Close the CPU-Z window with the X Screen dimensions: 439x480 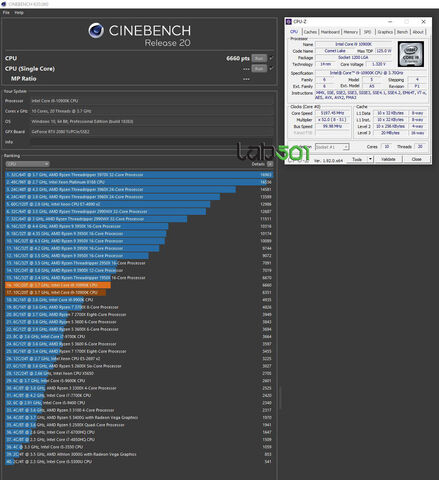pyautogui.click(x=423, y=22)
